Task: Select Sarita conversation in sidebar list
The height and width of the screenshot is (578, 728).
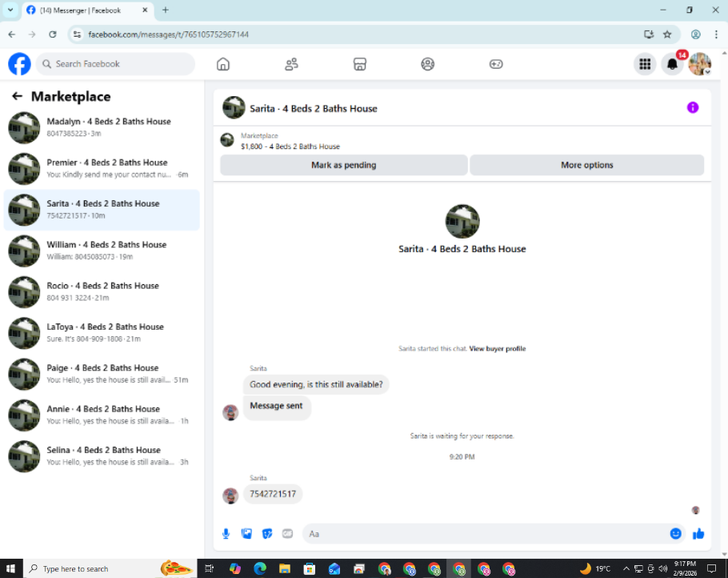Action: pos(102,210)
